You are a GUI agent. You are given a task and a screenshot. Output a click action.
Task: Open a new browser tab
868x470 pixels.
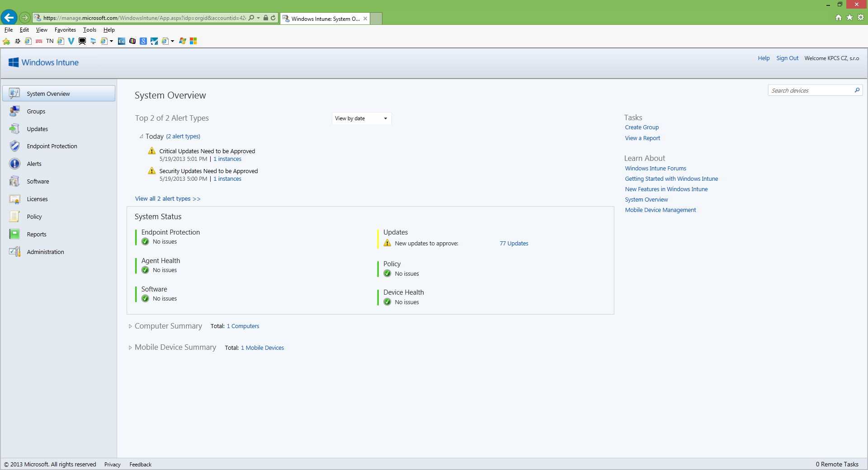click(376, 19)
